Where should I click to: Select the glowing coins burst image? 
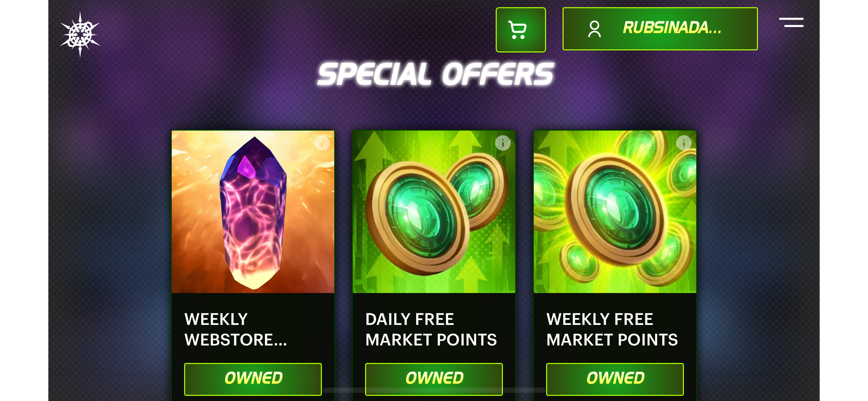pyautogui.click(x=615, y=212)
